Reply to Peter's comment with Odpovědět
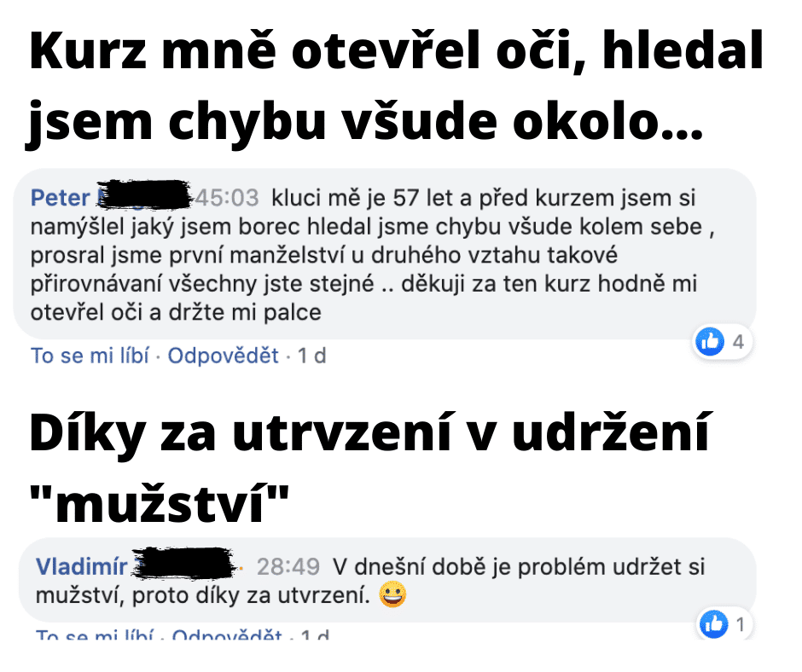 pyautogui.click(x=223, y=356)
